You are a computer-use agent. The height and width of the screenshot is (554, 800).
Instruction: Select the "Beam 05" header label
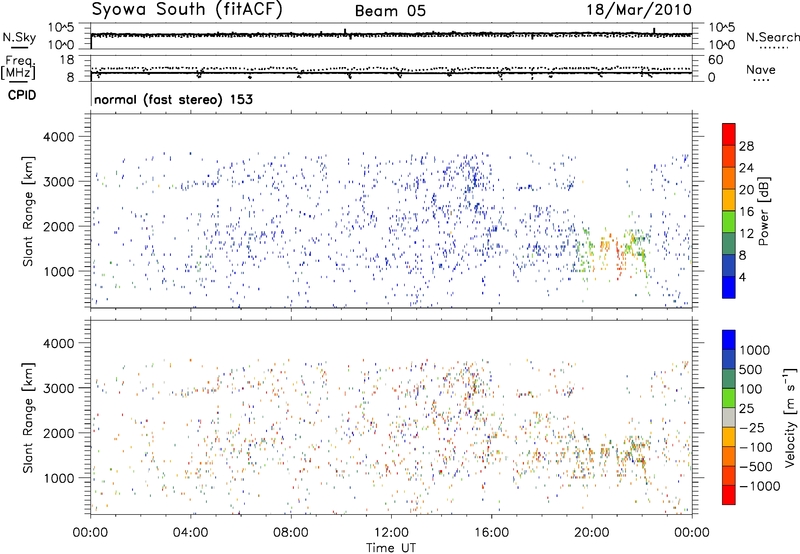point(390,11)
